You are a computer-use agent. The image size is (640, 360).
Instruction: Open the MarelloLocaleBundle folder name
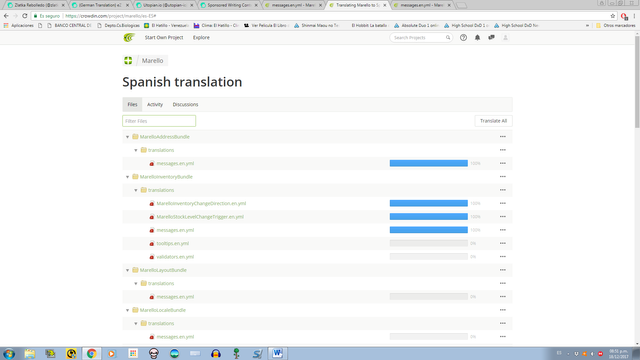162,310
